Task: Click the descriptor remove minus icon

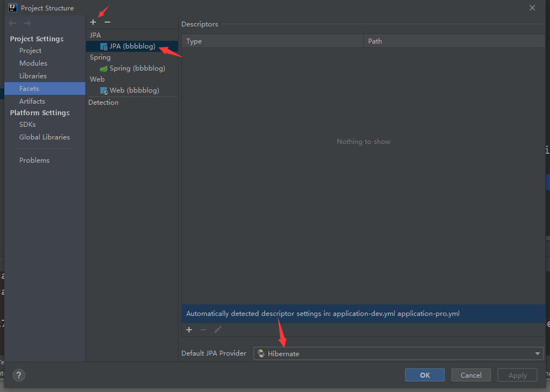Action: coord(203,330)
